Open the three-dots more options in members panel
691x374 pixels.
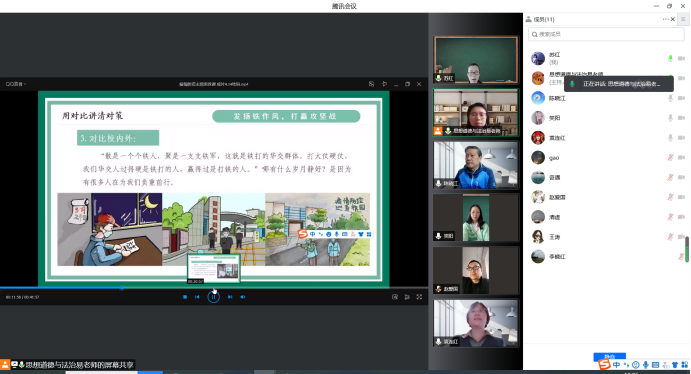click(x=665, y=19)
